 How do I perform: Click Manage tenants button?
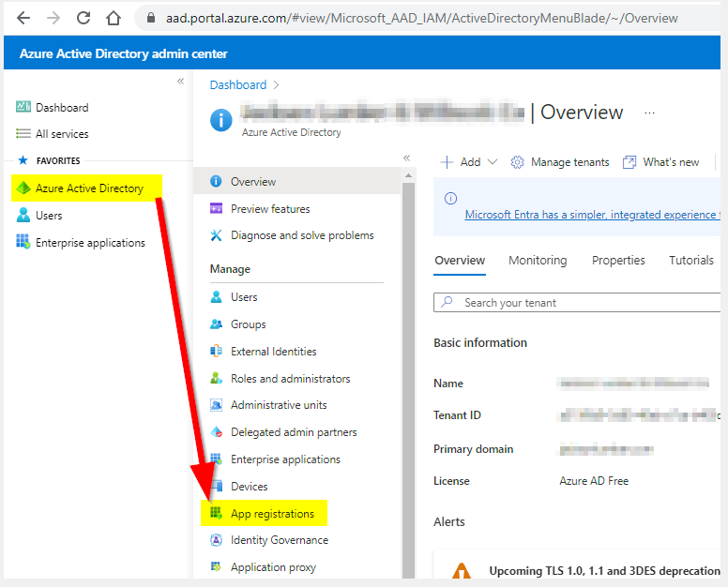tap(560, 162)
